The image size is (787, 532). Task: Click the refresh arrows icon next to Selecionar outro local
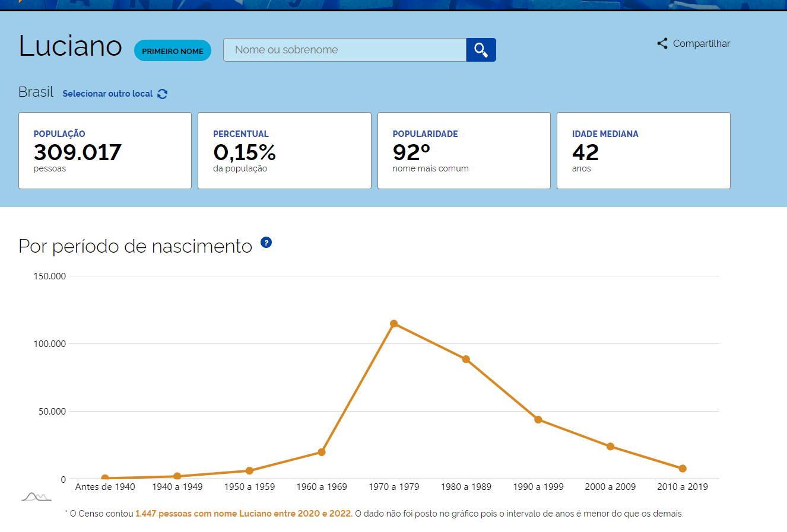[x=163, y=94]
